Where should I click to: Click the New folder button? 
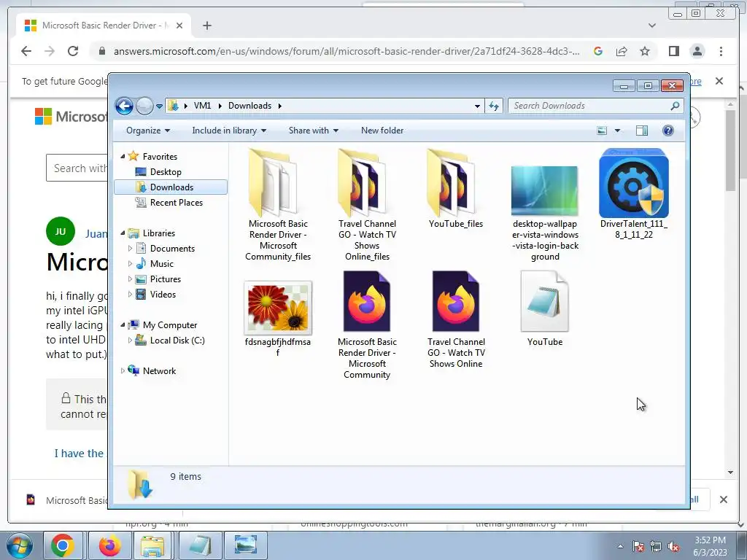coord(382,131)
